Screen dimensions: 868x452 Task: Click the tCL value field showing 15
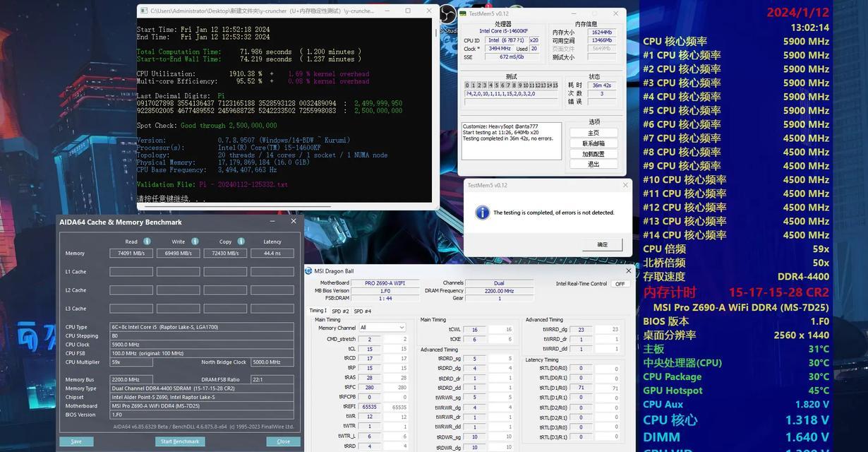click(x=370, y=349)
